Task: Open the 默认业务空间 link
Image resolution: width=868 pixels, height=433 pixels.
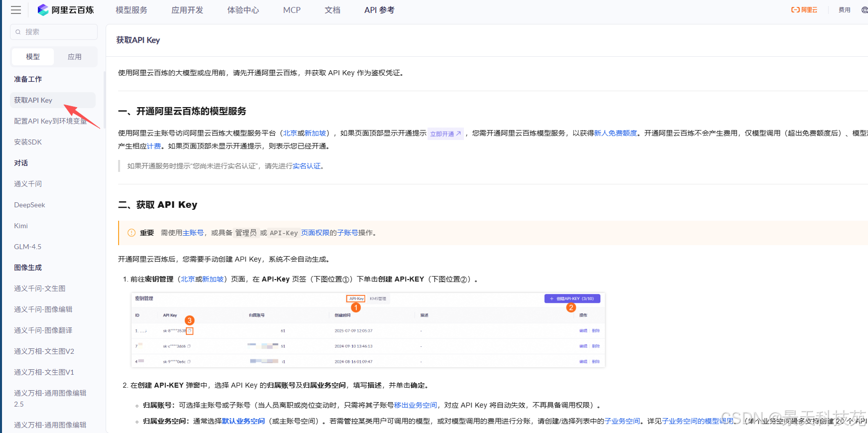Action: point(243,421)
